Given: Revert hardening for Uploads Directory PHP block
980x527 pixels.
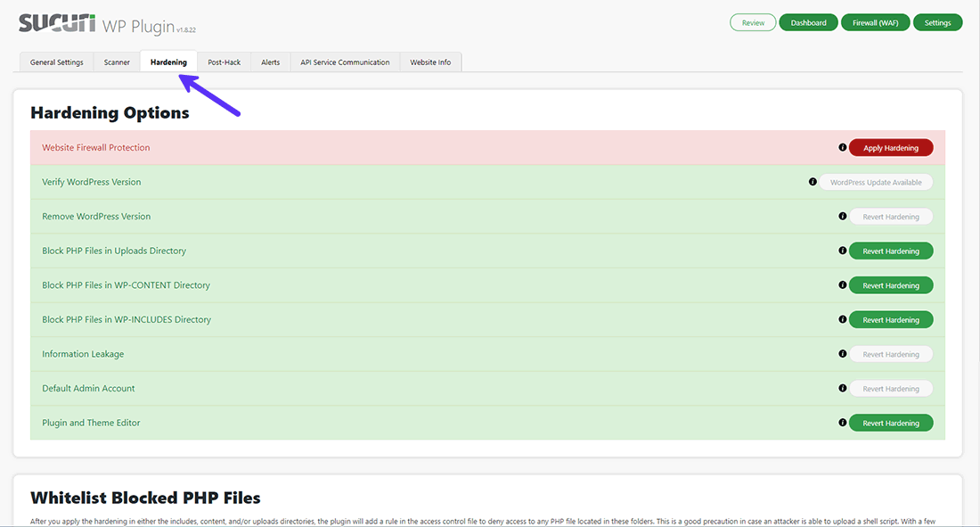Looking at the screenshot, I should 891,251.
